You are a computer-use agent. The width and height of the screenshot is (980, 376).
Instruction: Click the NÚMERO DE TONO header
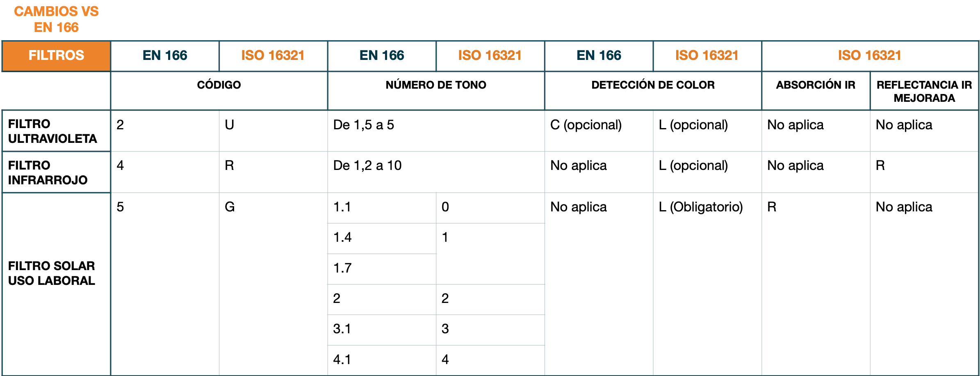(x=435, y=85)
